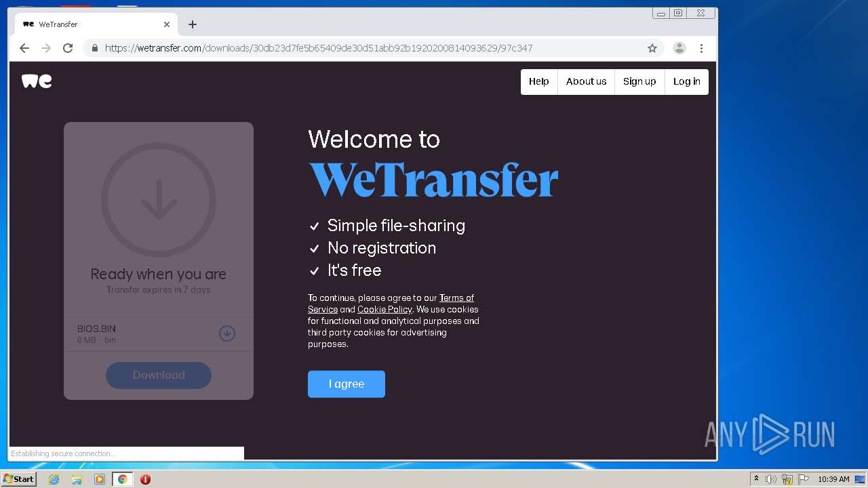Click the BIOS.BIN download arrow icon

coord(227,333)
